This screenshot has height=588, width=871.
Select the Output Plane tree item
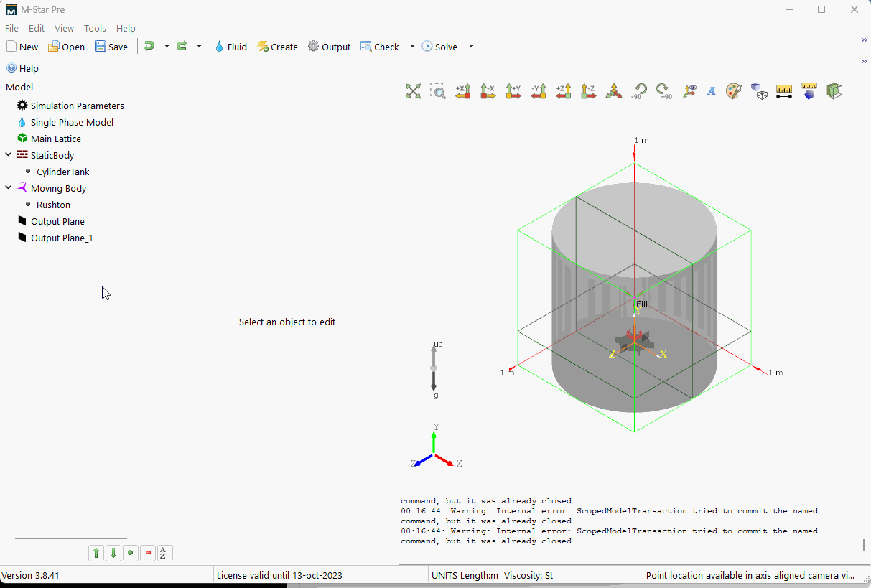pos(50,221)
